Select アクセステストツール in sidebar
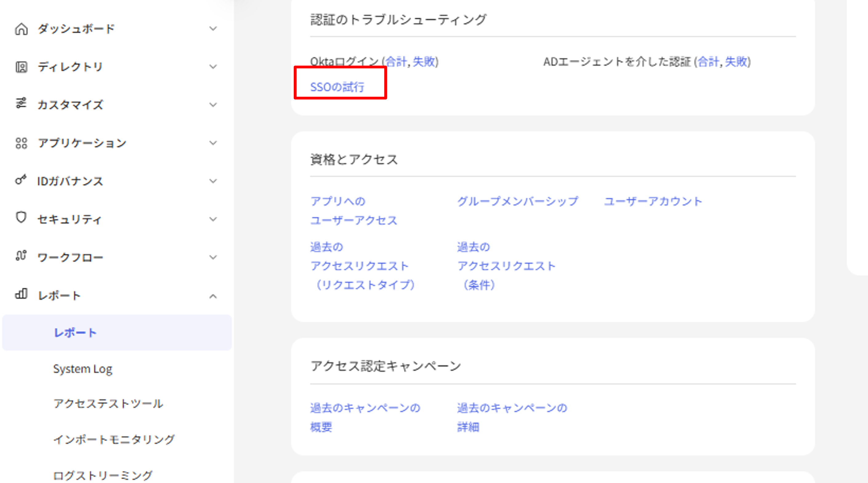 click(108, 404)
